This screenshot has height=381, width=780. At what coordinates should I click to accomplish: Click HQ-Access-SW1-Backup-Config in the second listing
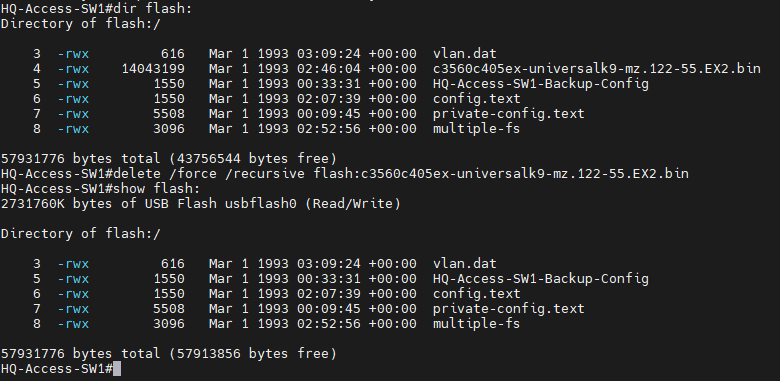pyautogui.click(x=541, y=279)
